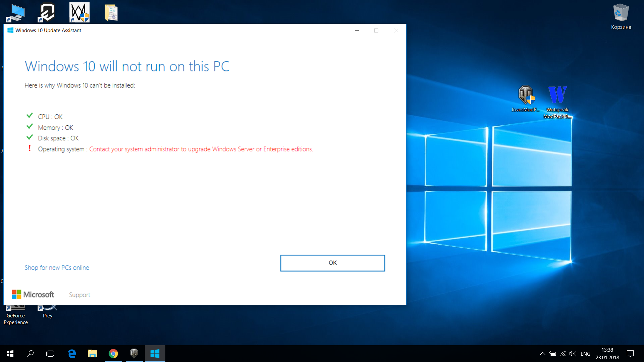Click the 'Memory : OK' result line
The image size is (644, 362).
click(x=55, y=128)
